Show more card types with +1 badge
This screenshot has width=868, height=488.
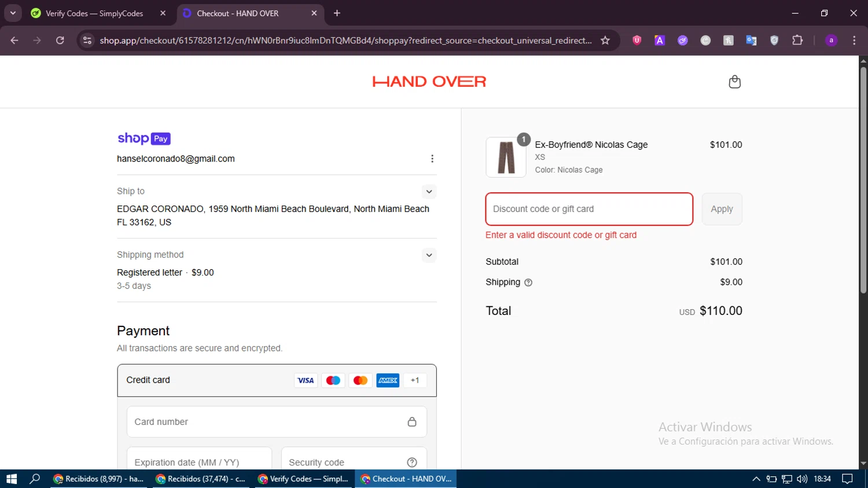click(x=415, y=380)
